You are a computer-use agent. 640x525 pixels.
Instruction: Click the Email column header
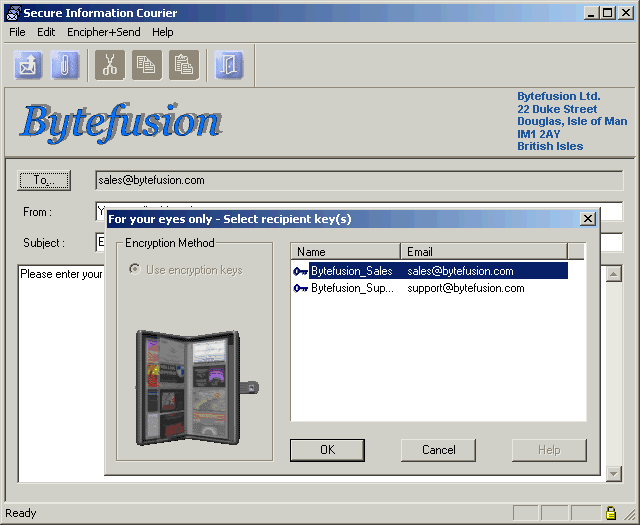coord(484,251)
